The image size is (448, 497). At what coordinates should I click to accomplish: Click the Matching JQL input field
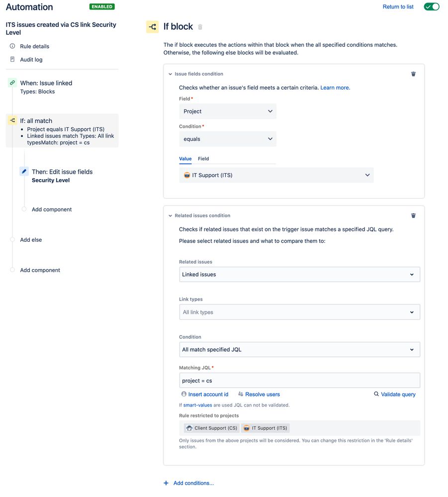(x=299, y=381)
